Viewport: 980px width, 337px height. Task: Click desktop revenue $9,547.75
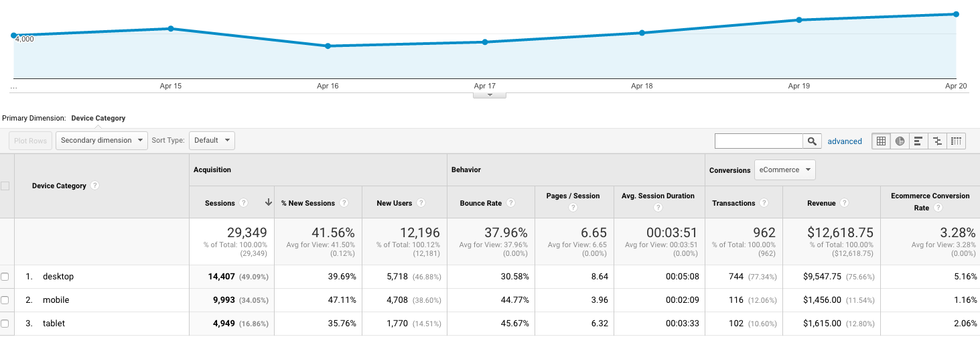point(821,277)
